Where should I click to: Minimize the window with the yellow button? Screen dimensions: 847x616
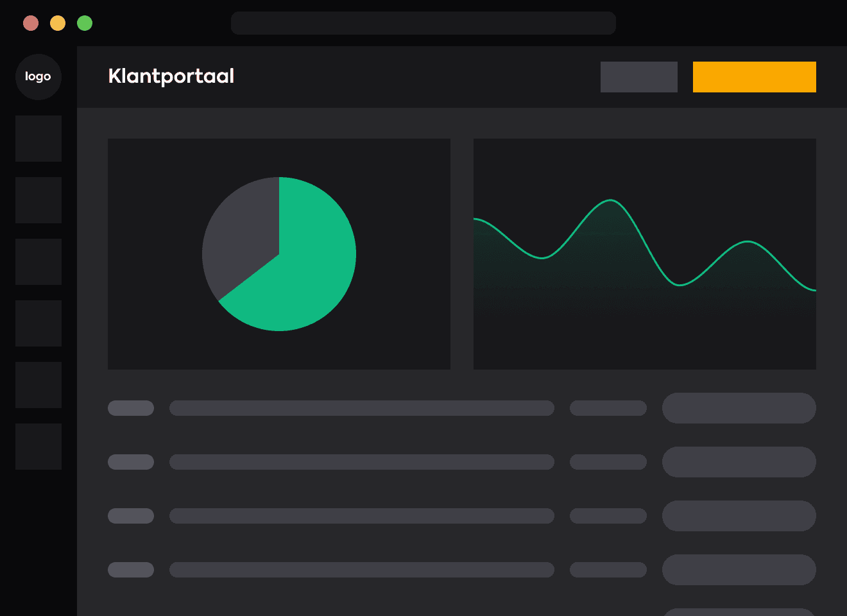pyautogui.click(x=58, y=23)
